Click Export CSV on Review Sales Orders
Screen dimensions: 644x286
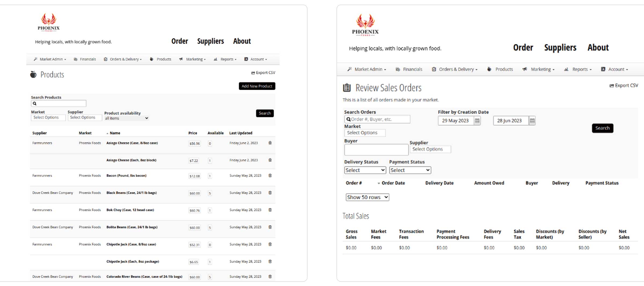click(624, 86)
